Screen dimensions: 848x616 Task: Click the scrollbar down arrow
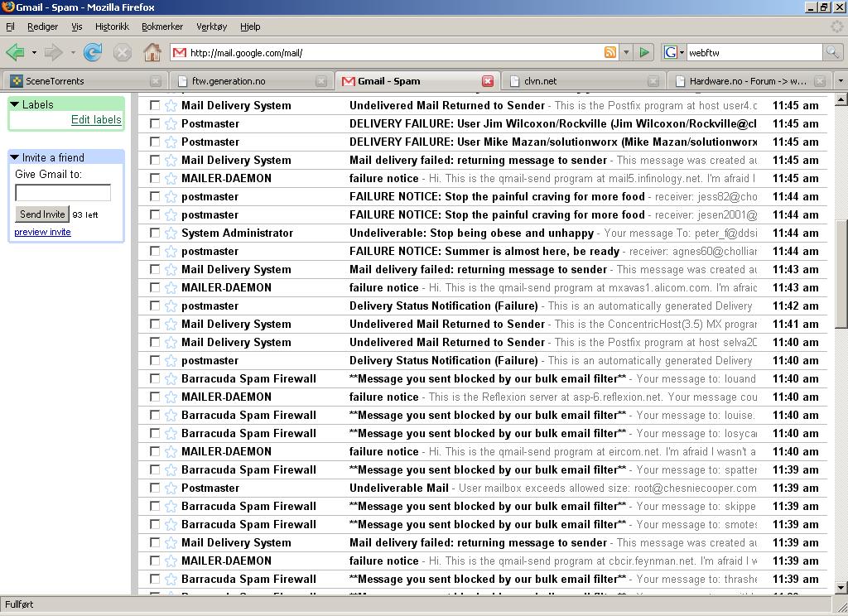pyautogui.click(x=841, y=587)
